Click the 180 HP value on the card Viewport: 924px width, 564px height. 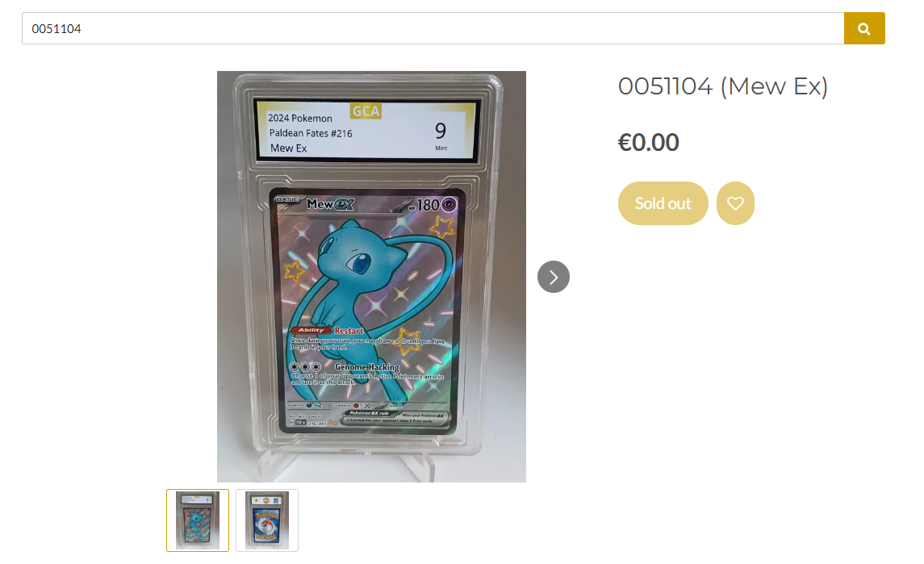click(x=428, y=205)
